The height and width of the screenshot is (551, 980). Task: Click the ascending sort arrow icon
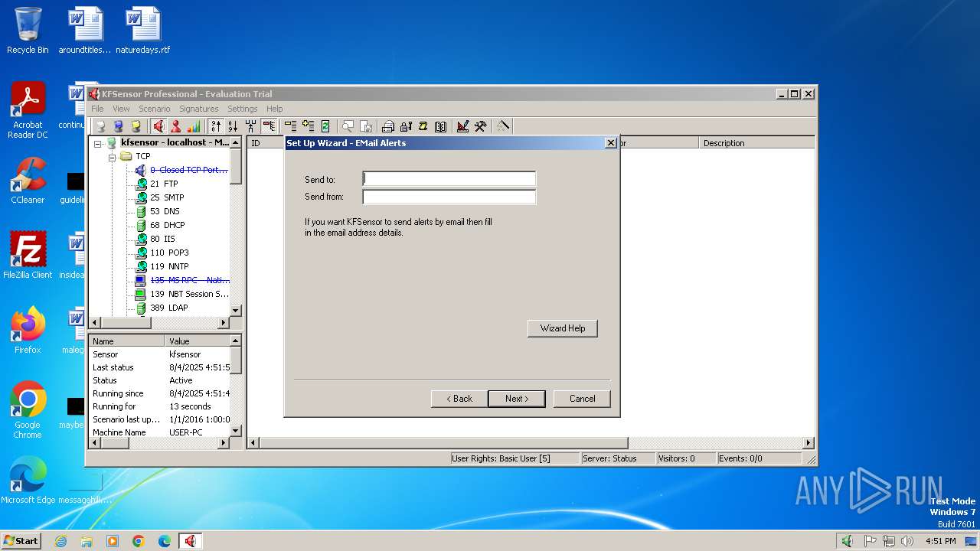point(216,126)
